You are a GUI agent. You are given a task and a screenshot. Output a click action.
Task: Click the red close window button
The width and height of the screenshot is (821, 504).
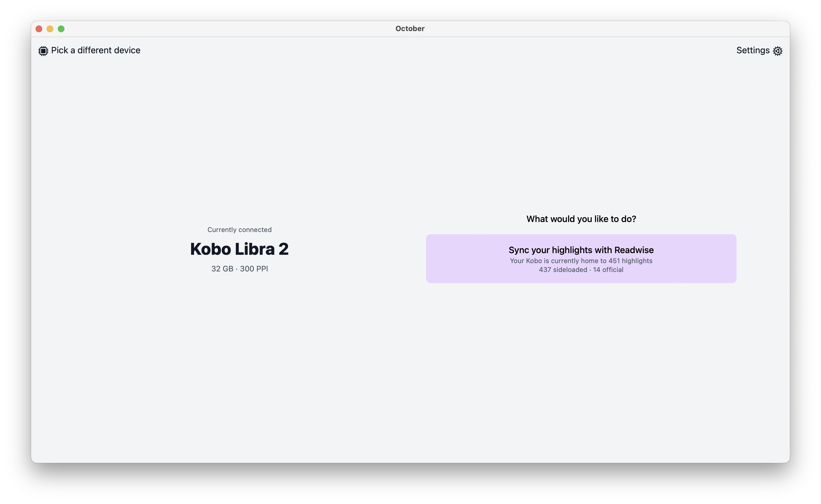[x=39, y=29]
